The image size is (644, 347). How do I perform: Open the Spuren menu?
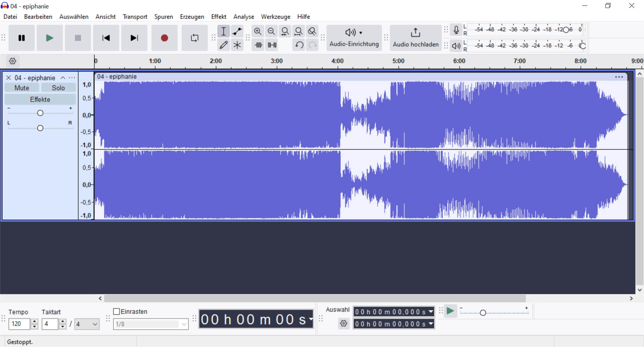163,16
